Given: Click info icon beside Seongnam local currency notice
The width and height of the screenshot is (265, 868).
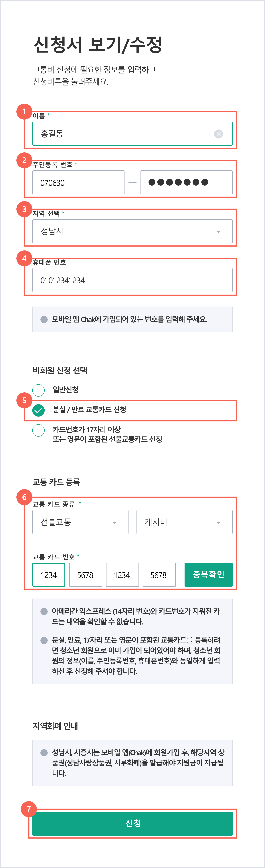Looking at the screenshot, I should click(x=44, y=753).
